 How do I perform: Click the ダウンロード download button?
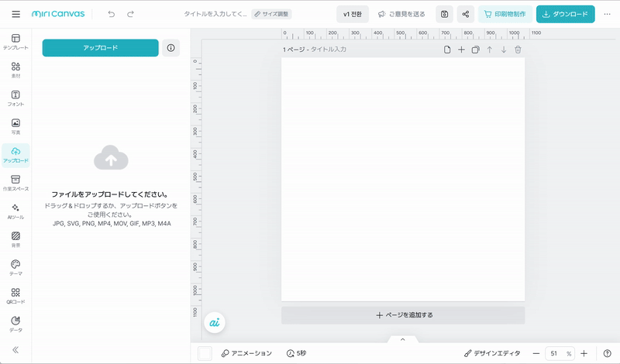click(565, 14)
